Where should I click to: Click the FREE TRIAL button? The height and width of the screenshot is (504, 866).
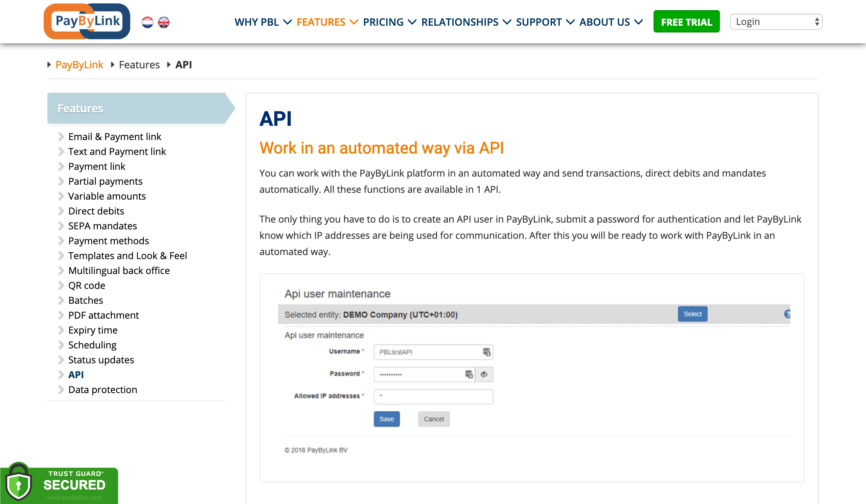coord(686,22)
